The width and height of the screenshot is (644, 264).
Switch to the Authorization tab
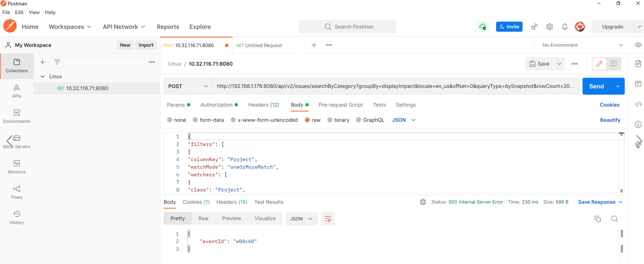[219, 105]
